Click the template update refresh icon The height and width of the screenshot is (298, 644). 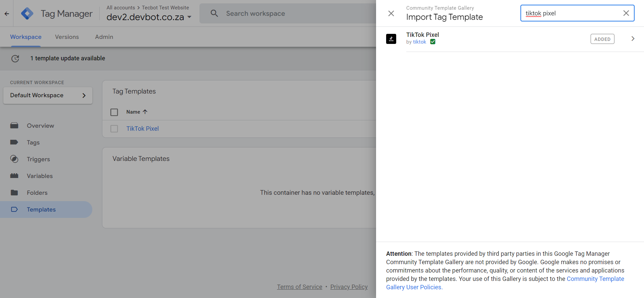pos(15,58)
